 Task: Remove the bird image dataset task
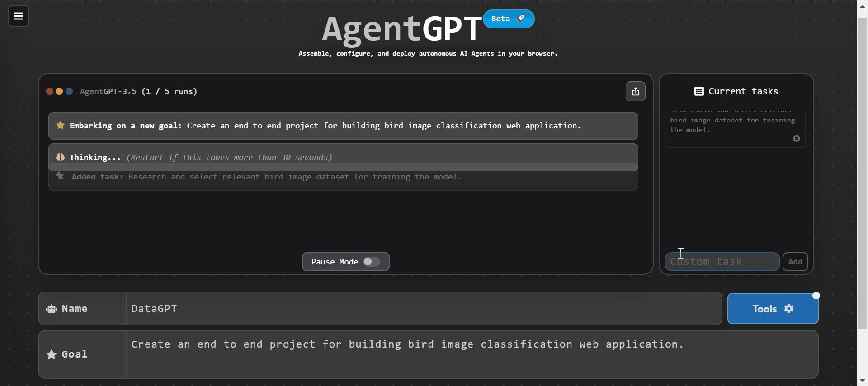797,139
